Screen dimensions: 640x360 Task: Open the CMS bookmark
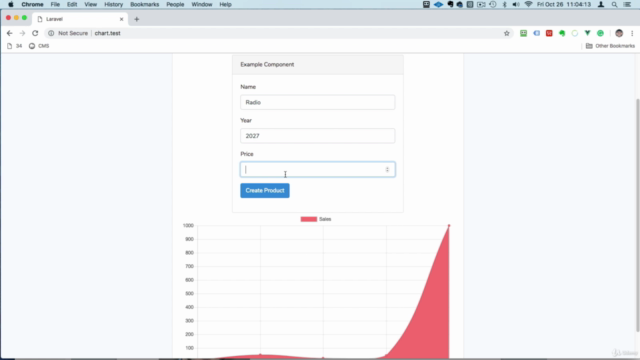(x=39, y=46)
